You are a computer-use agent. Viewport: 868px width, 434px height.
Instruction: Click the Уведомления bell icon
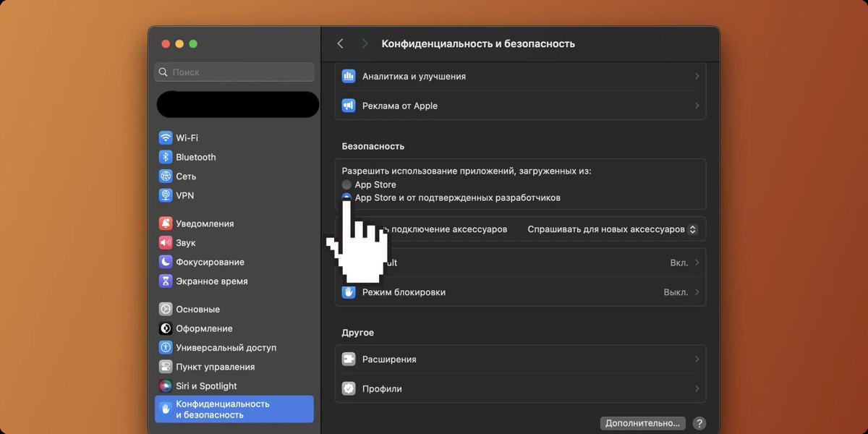pyautogui.click(x=166, y=224)
